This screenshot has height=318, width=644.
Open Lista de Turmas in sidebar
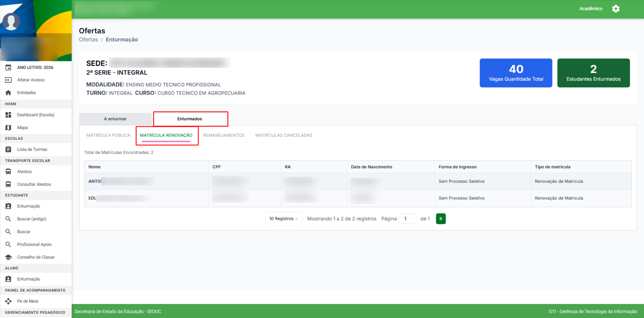pyautogui.click(x=32, y=149)
